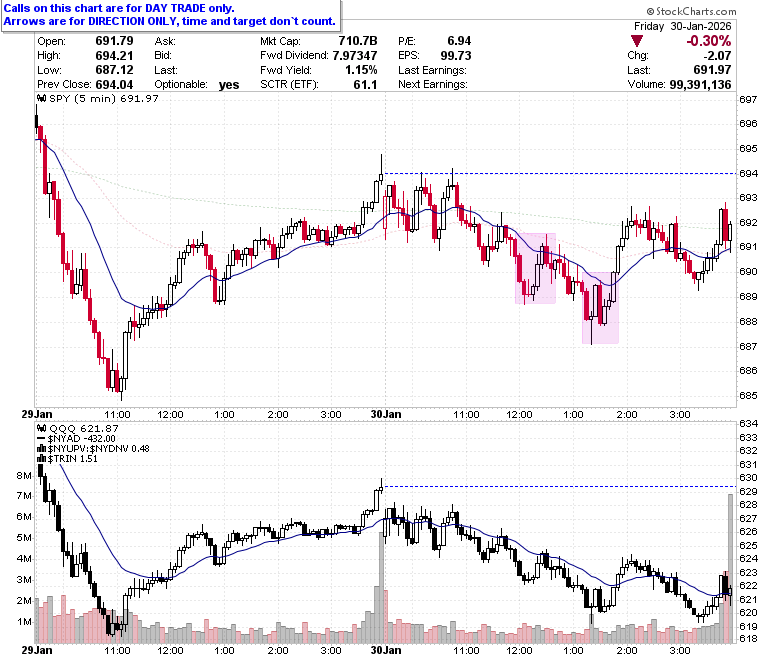Click the tall gray closing volume bar
Viewport: 780px width, 659px height.
730,568
